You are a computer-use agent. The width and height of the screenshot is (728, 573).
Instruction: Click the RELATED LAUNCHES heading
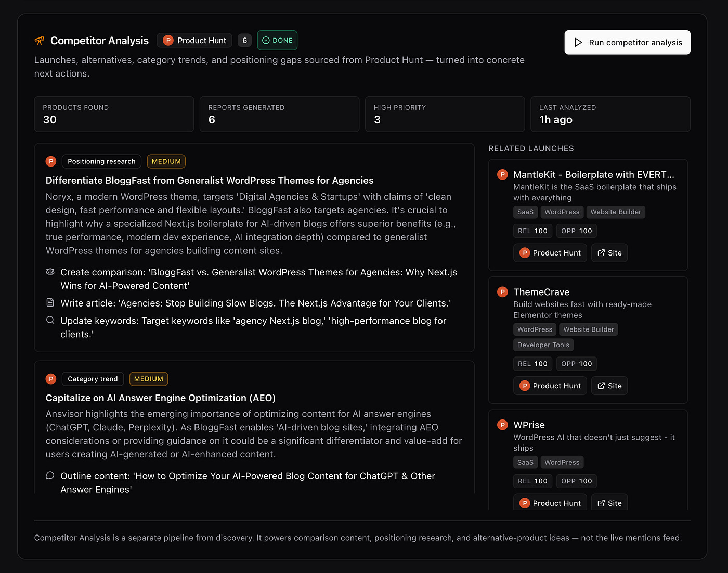click(x=531, y=148)
